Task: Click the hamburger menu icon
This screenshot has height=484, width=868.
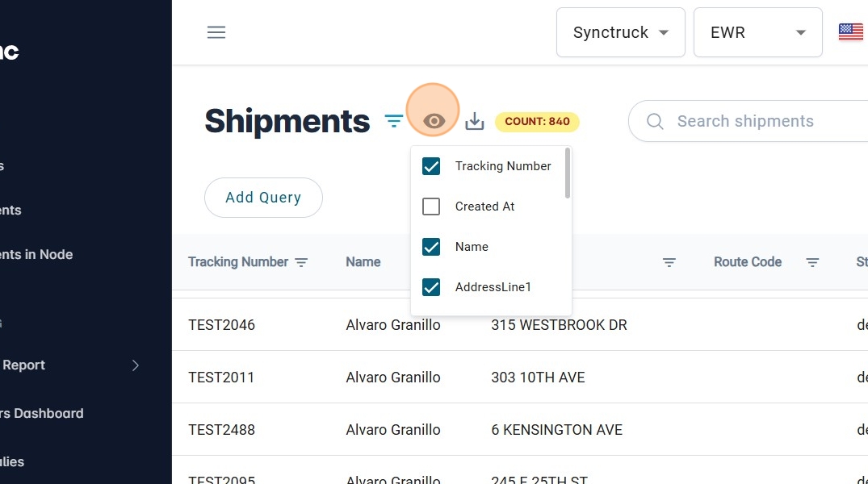Action: tap(216, 32)
